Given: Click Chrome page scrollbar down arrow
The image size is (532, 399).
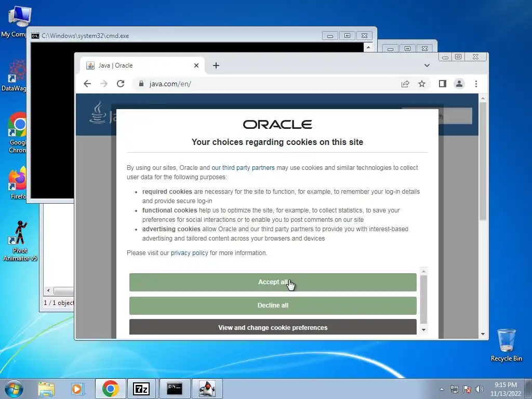Looking at the screenshot, I should [x=483, y=334].
